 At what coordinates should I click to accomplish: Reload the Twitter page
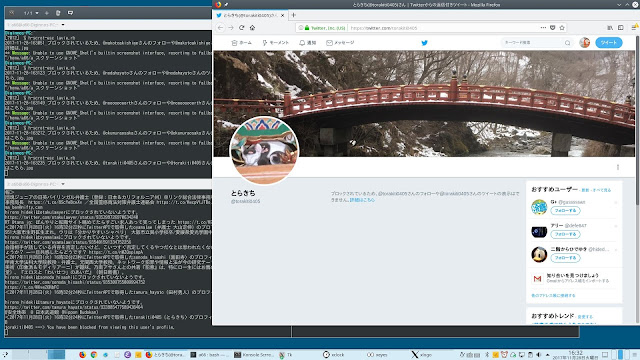tap(242, 28)
